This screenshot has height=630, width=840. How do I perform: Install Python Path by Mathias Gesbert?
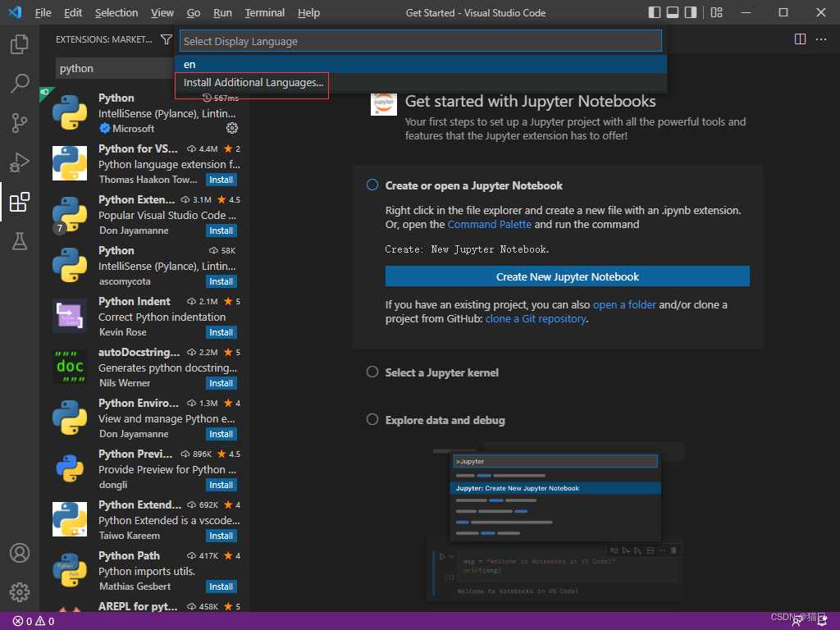[221, 587]
